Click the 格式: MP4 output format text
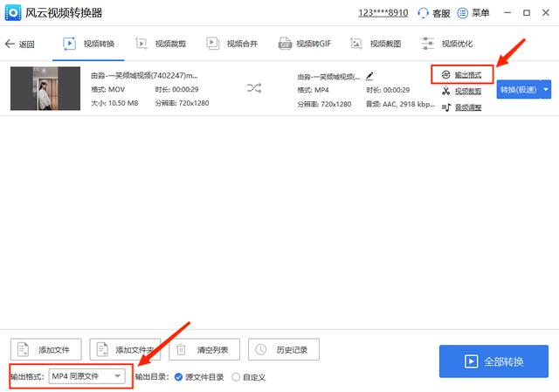559x392 pixels. pyautogui.click(x=313, y=90)
